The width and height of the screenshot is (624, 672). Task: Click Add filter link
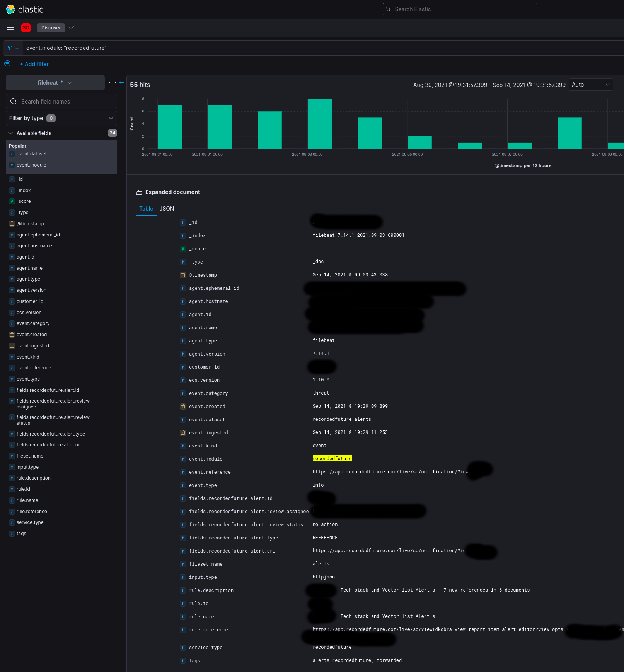34,64
